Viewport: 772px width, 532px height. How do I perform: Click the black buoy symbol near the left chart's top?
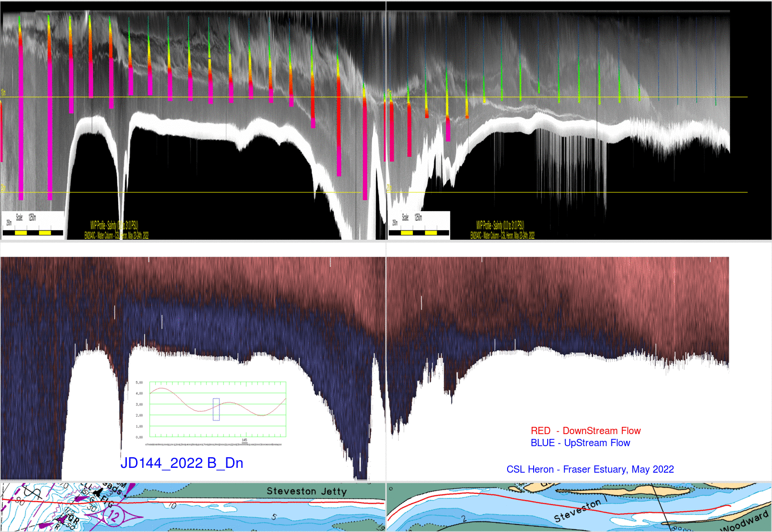click(98, 492)
